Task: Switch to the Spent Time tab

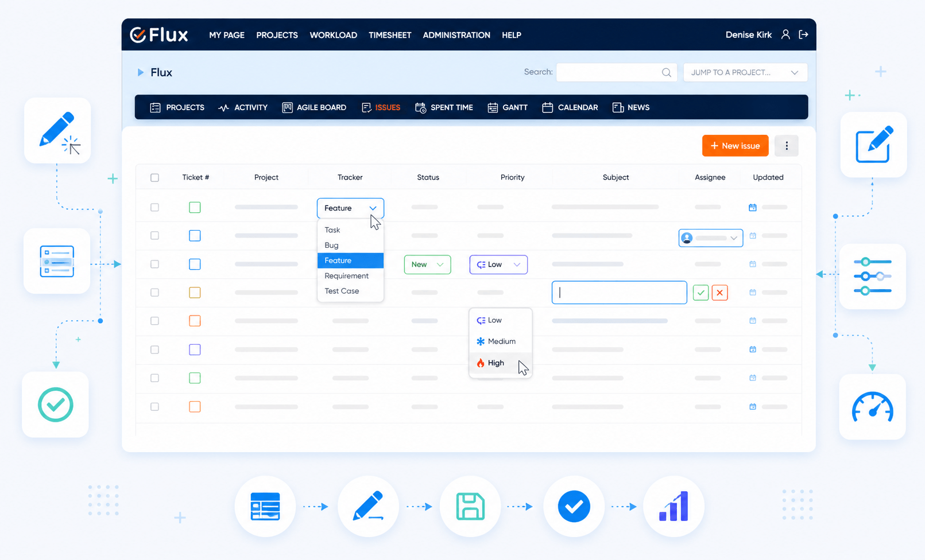Action: [444, 107]
